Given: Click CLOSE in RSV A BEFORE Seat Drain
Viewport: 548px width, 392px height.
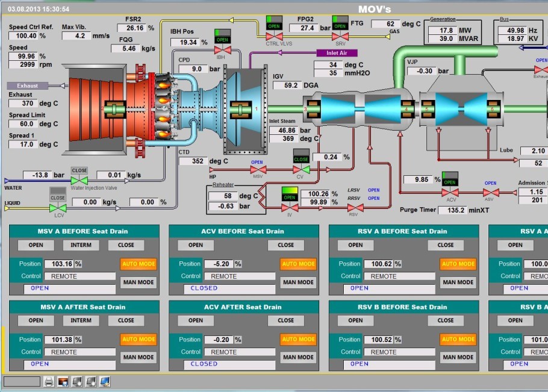Looking at the screenshot, I should click(x=446, y=245).
